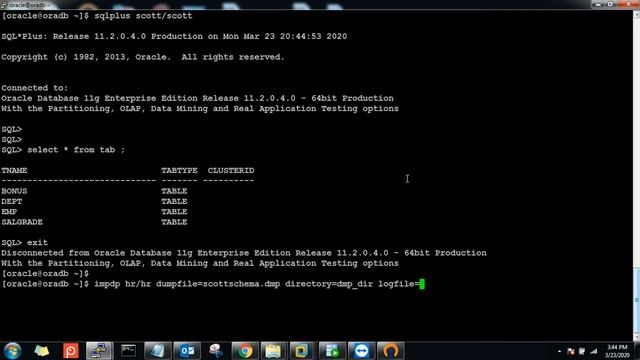
Task: Click the EMP table name row
Action: tap(9, 211)
